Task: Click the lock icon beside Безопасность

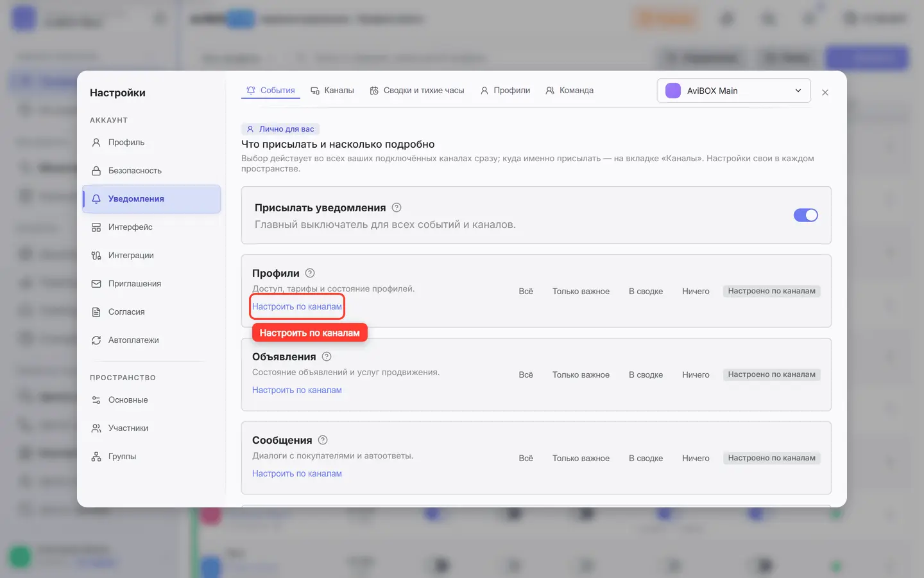Action: (96, 171)
